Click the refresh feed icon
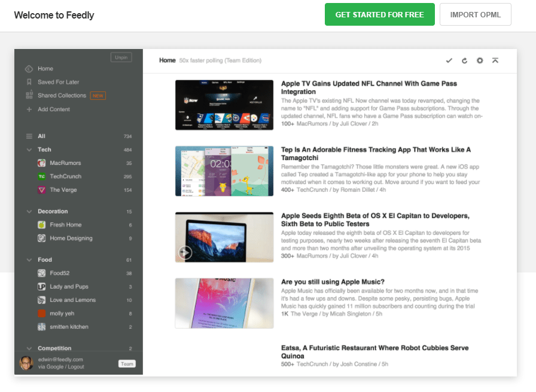 click(x=464, y=61)
